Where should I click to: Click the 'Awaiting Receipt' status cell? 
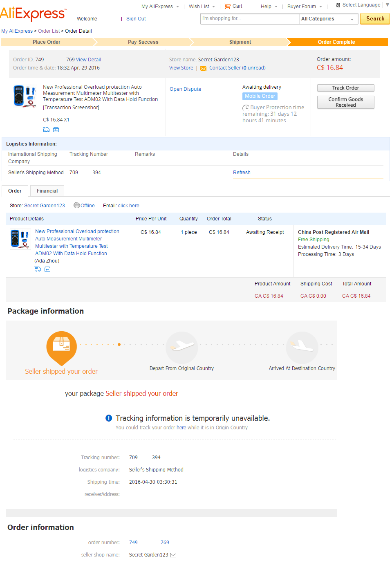coord(265,232)
